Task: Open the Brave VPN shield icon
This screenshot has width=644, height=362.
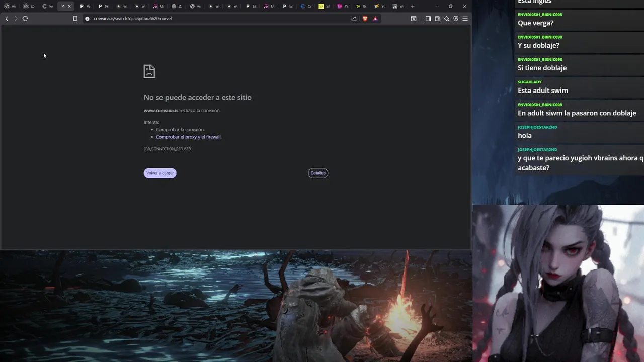Action: [456, 19]
